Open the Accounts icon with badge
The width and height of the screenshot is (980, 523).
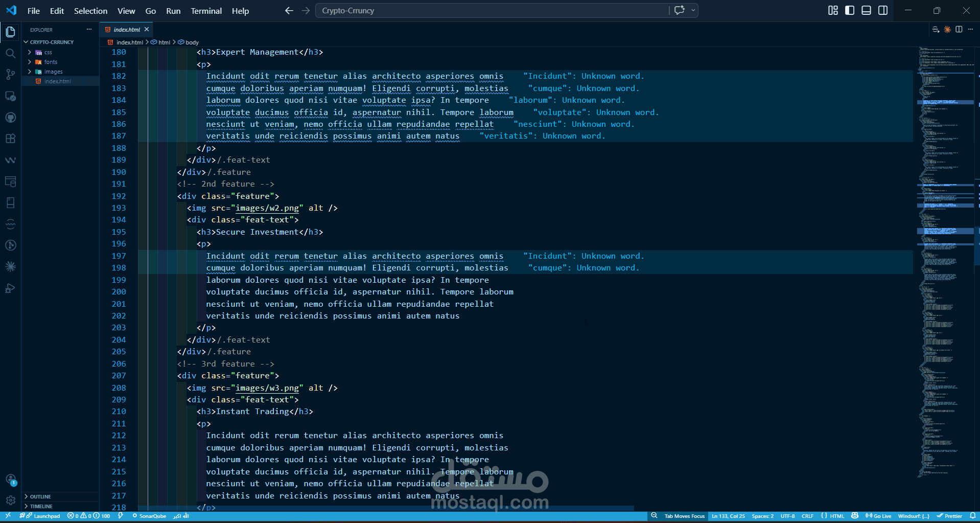pos(10,480)
